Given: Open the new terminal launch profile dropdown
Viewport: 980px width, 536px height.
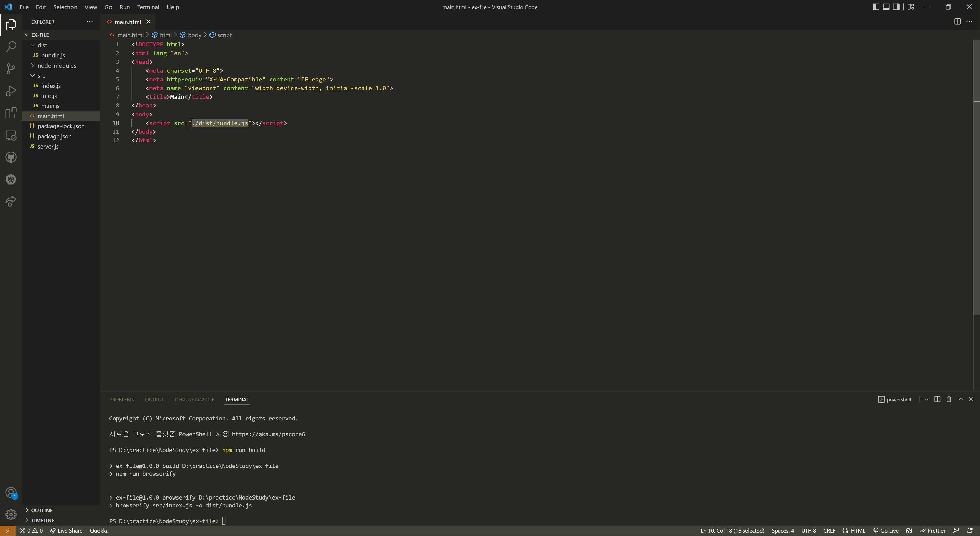Looking at the screenshot, I should tap(927, 399).
